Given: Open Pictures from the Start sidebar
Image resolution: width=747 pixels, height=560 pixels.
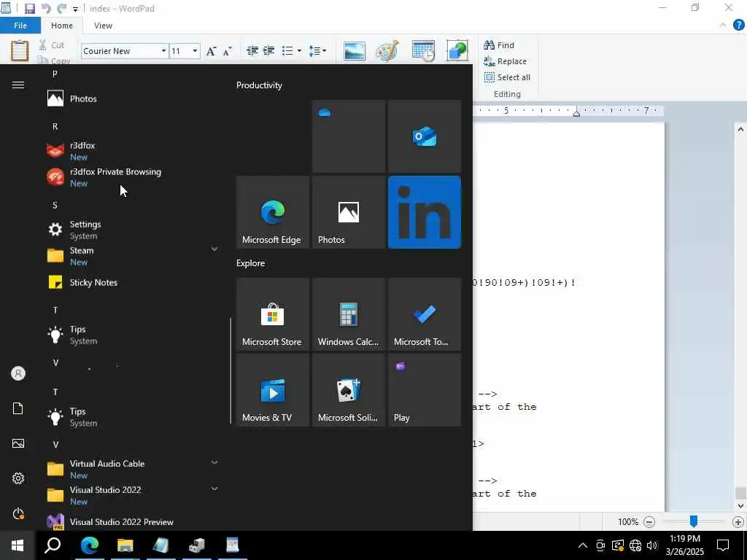Looking at the screenshot, I should pos(18,443).
